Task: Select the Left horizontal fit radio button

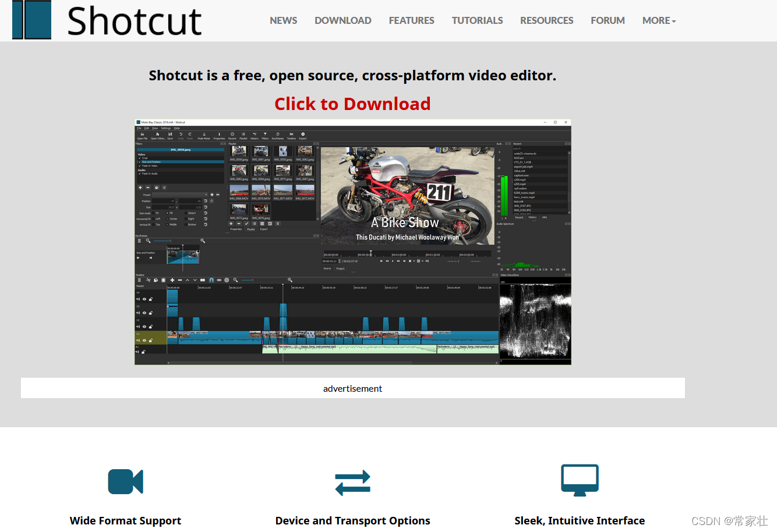Action: (153, 219)
